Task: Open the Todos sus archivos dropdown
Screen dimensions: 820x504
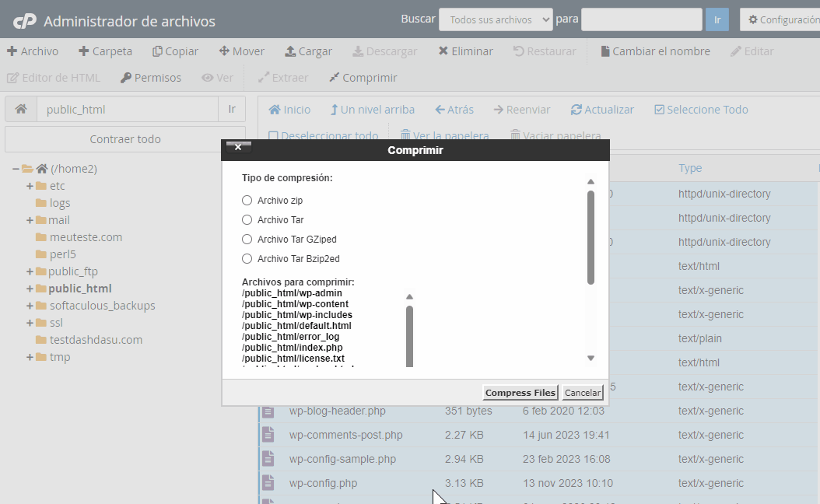Action: (496, 20)
